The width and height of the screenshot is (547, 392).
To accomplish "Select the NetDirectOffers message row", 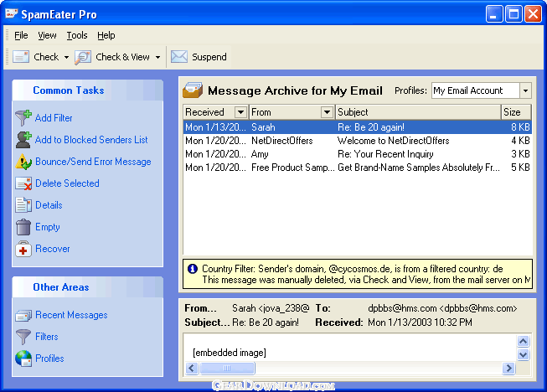I will (357, 141).
